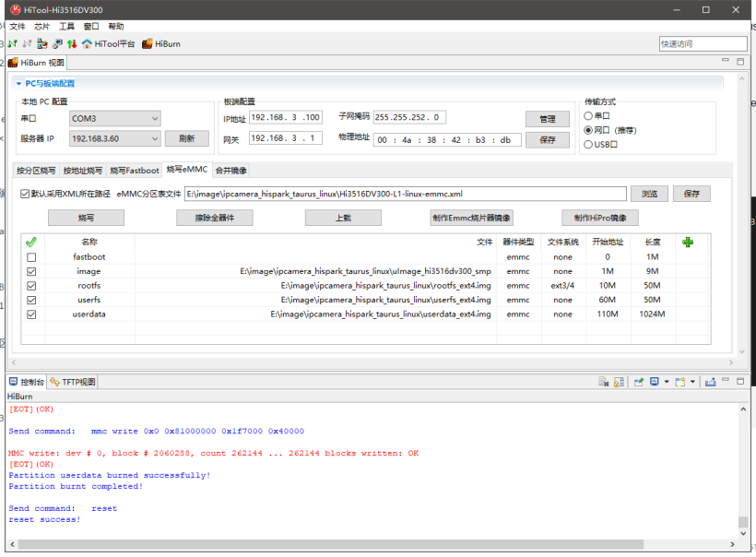Select USB口 transfer mode radio button

(588, 144)
